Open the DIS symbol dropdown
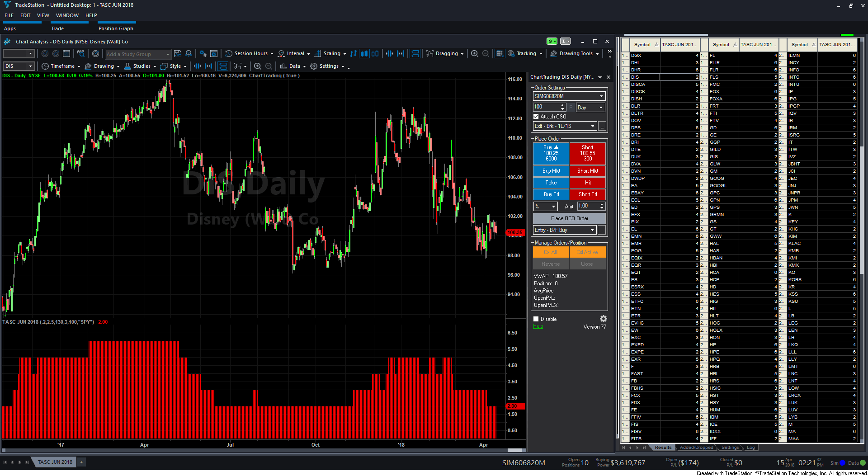Screen dimensions: 868x476 click(19, 66)
